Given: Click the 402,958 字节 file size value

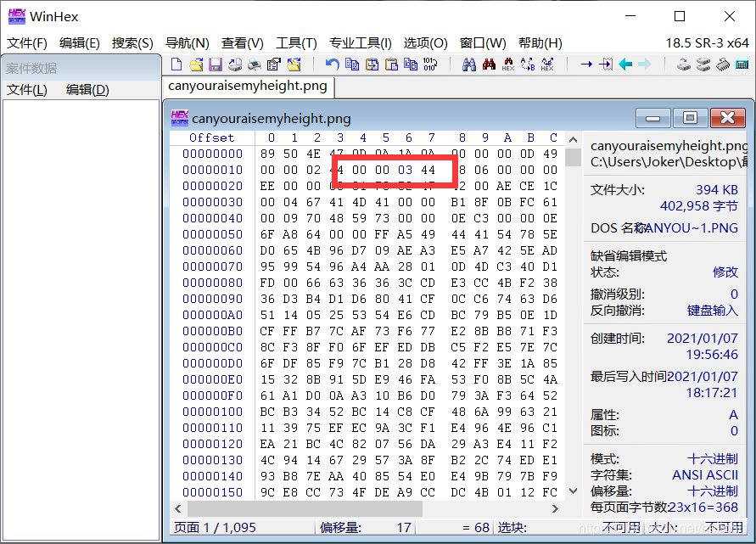Looking at the screenshot, I should (x=699, y=206).
